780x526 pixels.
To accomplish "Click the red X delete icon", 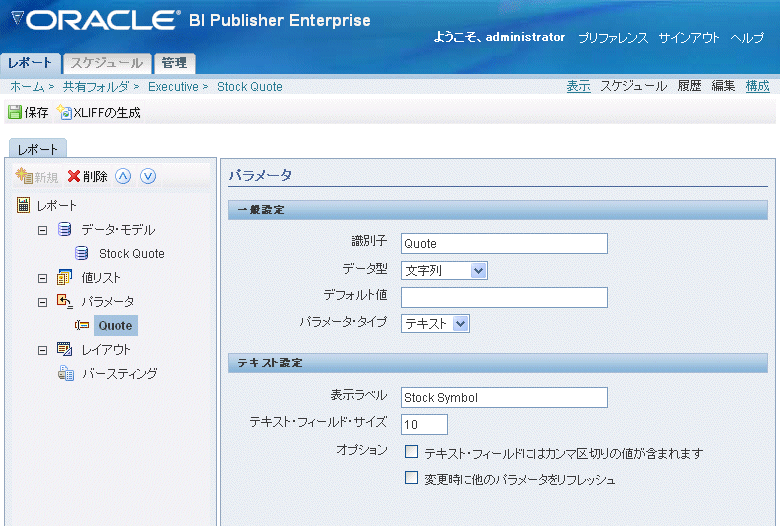I will [74, 176].
